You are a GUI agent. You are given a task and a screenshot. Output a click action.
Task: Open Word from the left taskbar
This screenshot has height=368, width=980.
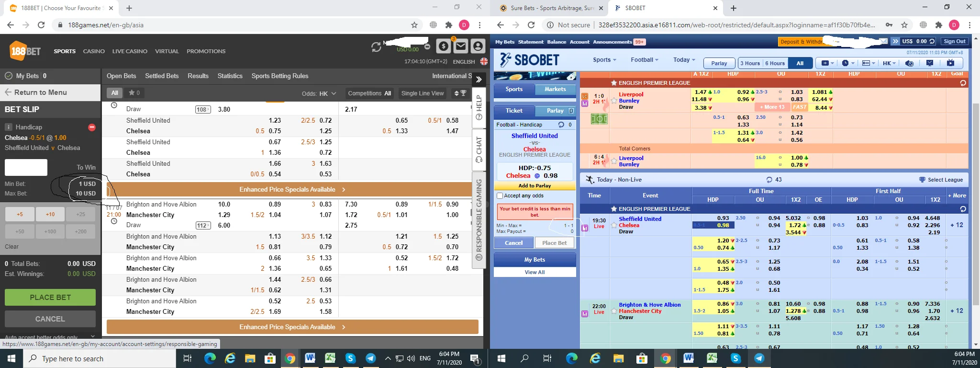(310, 358)
